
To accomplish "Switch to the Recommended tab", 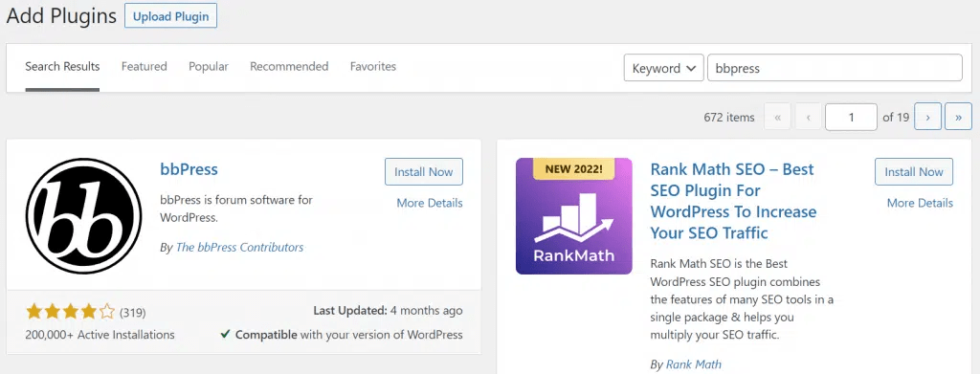I will click(x=289, y=66).
